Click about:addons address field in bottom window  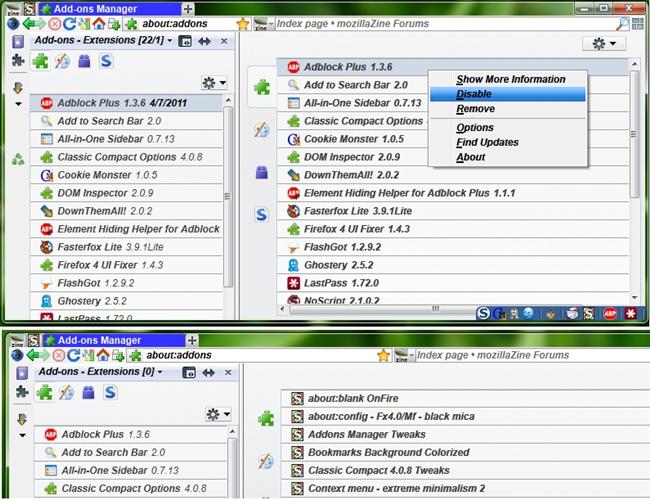[x=260, y=355]
